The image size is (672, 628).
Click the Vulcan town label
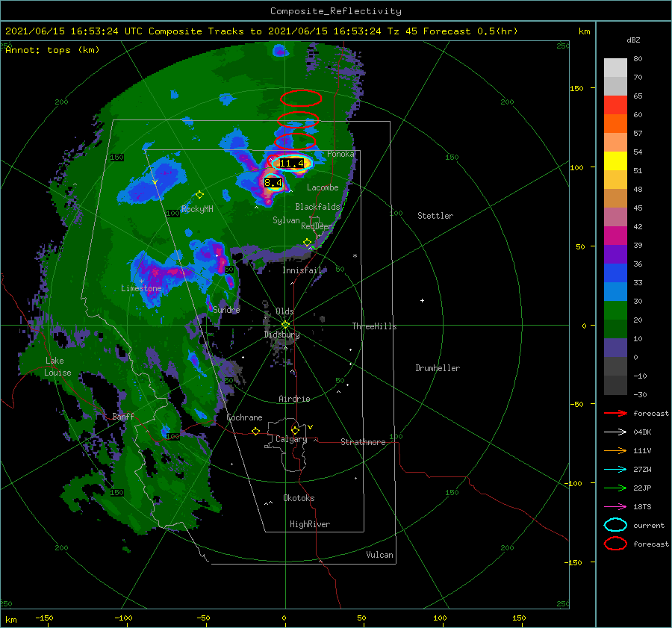[379, 555]
